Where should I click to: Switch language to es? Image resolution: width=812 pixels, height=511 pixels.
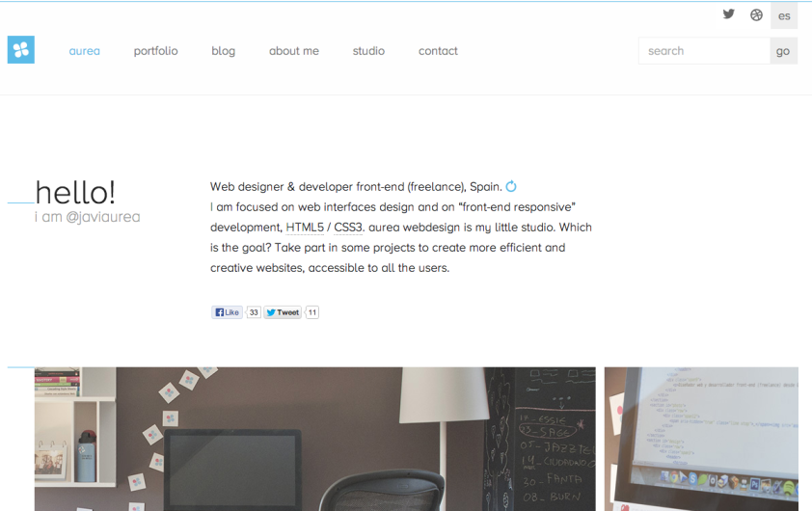[x=784, y=15]
